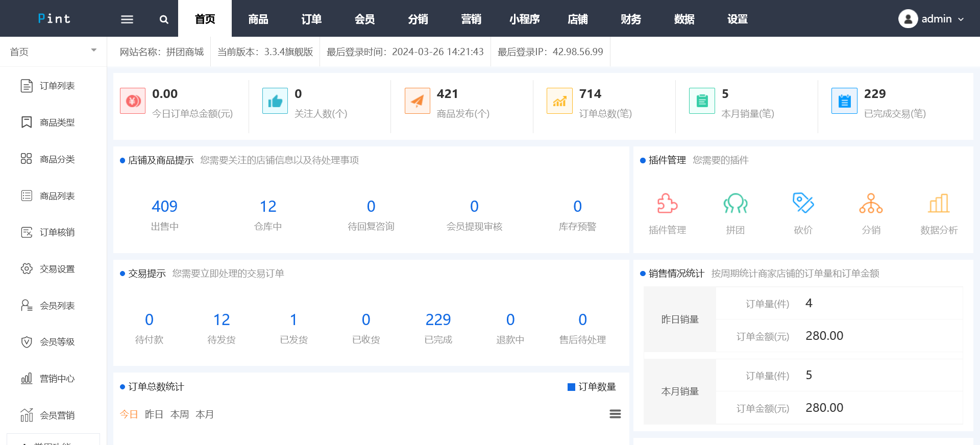Open the 商品 top navigation tab

click(258, 19)
